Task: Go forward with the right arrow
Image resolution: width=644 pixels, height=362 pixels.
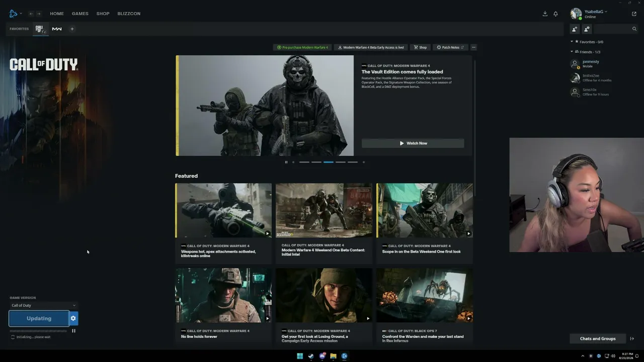Action: 39,14
